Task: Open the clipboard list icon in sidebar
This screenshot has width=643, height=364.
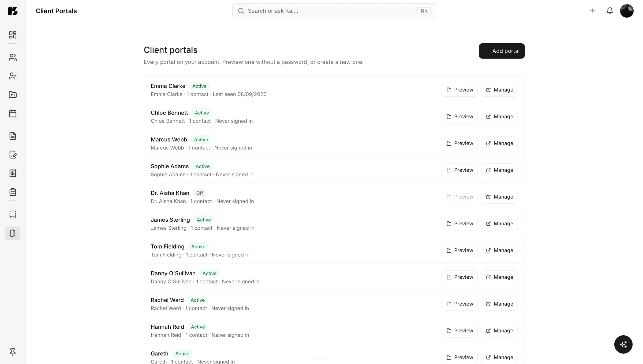Action: [13, 192]
